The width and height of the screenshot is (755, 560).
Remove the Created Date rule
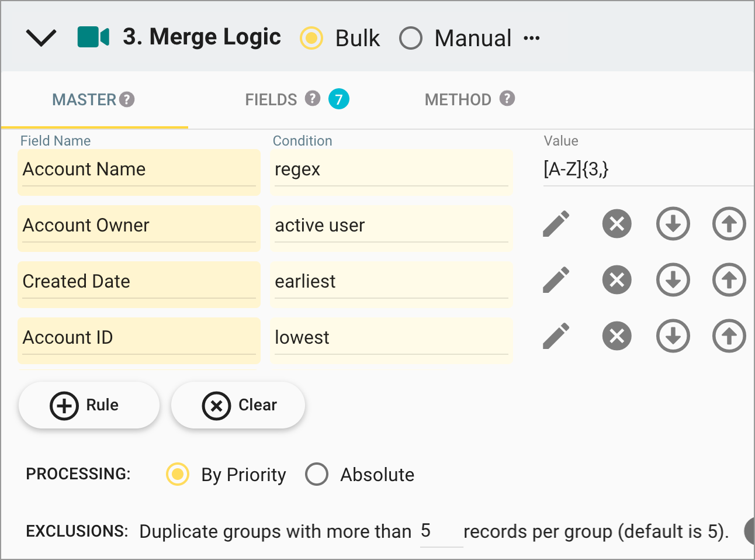pyautogui.click(x=617, y=280)
